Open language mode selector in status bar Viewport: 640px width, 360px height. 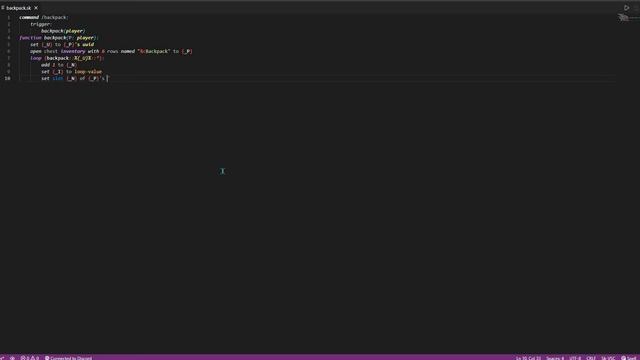click(608, 358)
